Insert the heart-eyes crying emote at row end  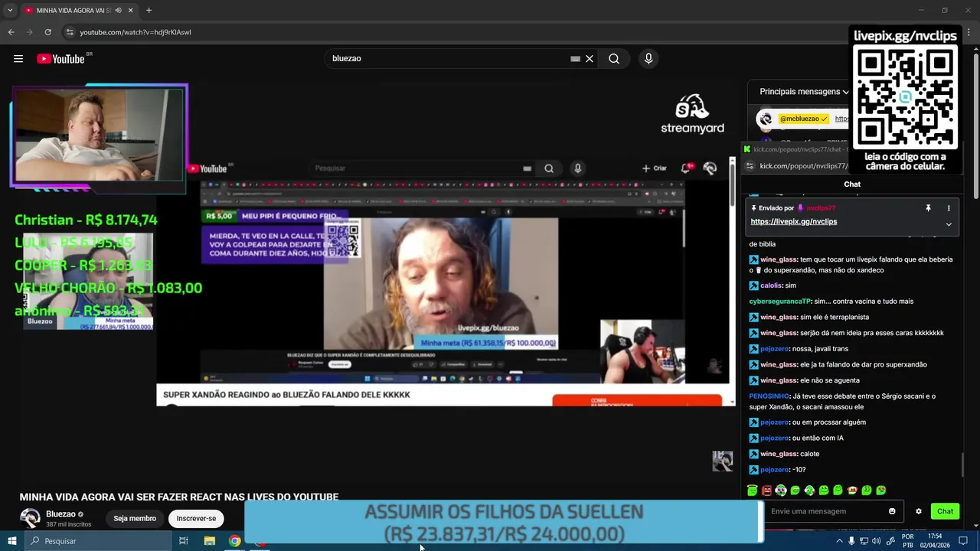[881, 491]
